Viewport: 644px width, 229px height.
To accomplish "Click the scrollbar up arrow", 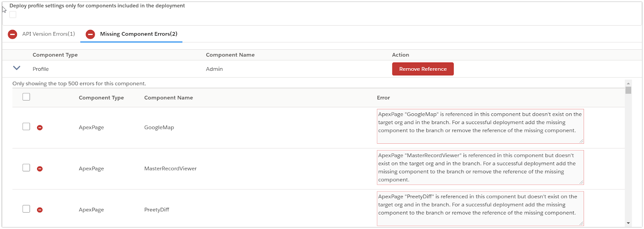I will 628,83.
